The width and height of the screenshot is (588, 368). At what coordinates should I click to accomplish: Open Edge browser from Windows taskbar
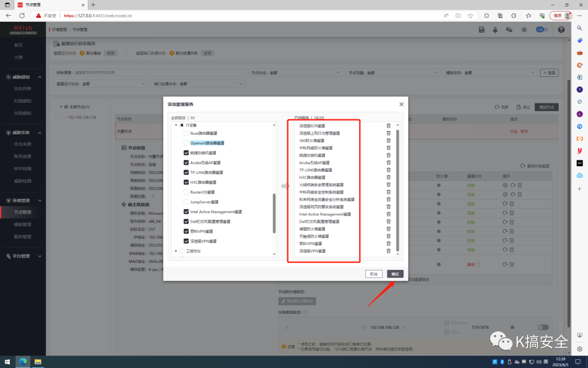click(x=23, y=361)
